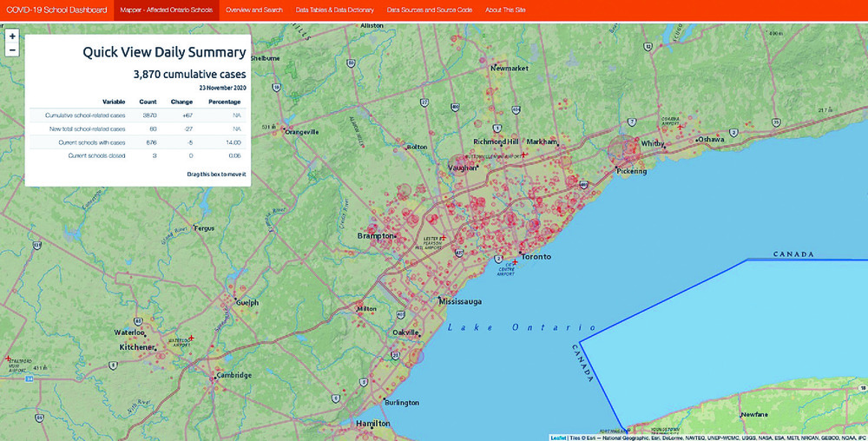
Task: Open the Leaflet attribution link
Action: [557, 438]
